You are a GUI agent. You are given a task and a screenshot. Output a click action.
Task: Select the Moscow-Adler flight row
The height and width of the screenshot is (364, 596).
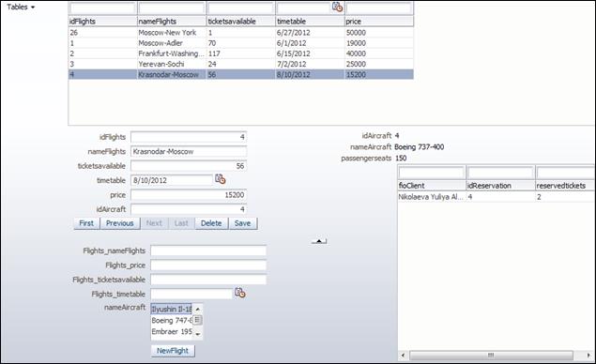click(x=241, y=43)
